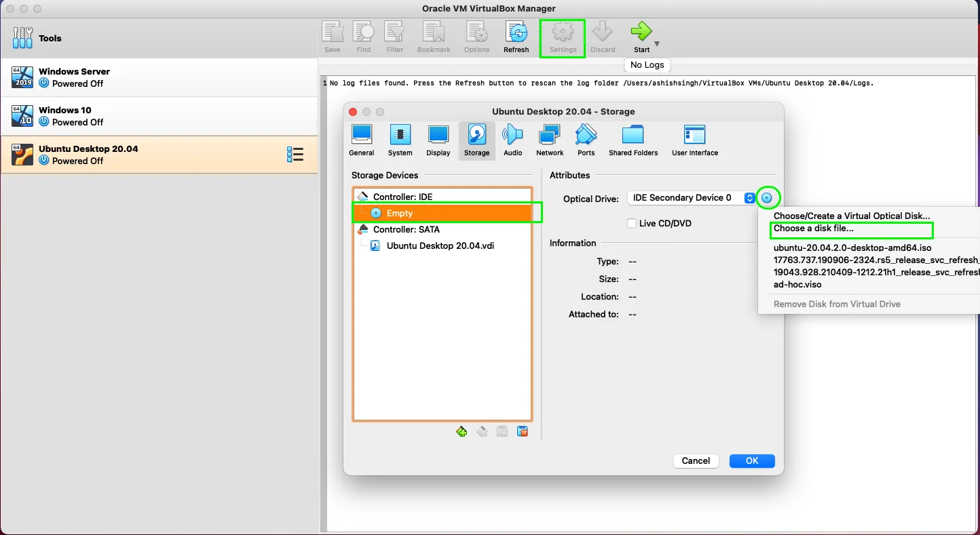
Task: Click OK in the Storage dialog
Action: coord(752,460)
